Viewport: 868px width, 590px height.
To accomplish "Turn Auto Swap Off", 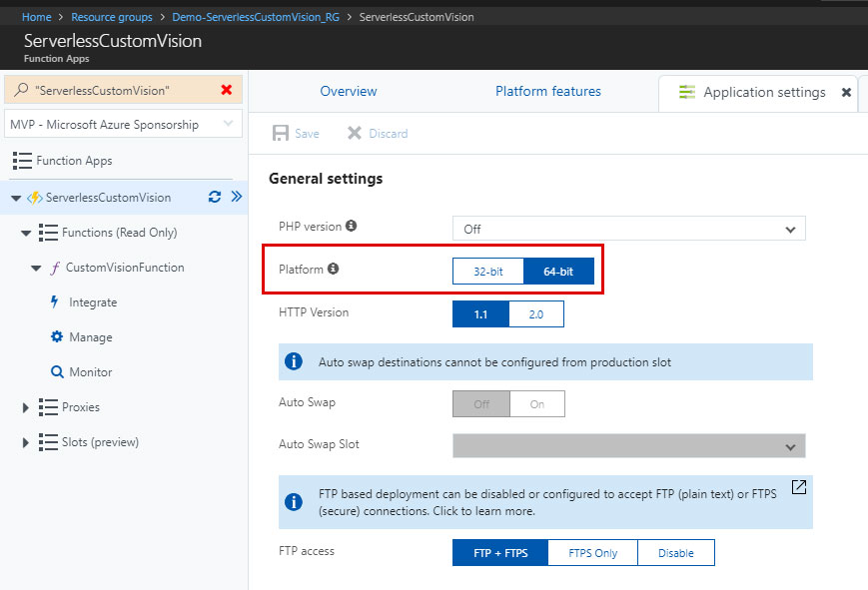I will point(481,404).
